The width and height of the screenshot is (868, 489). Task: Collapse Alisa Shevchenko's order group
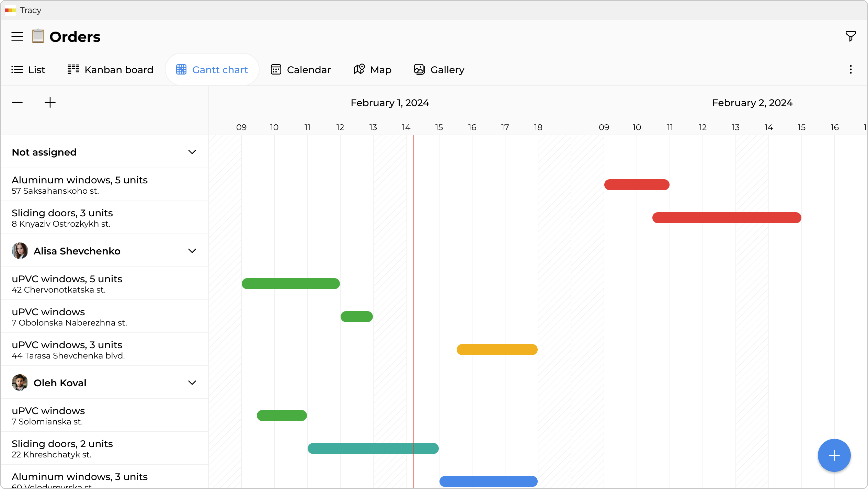click(x=192, y=251)
